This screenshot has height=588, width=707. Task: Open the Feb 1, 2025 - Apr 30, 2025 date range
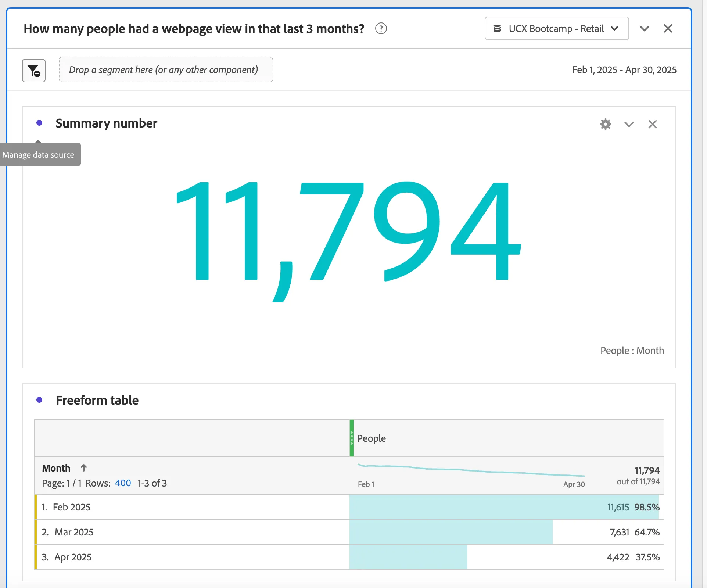coord(624,70)
